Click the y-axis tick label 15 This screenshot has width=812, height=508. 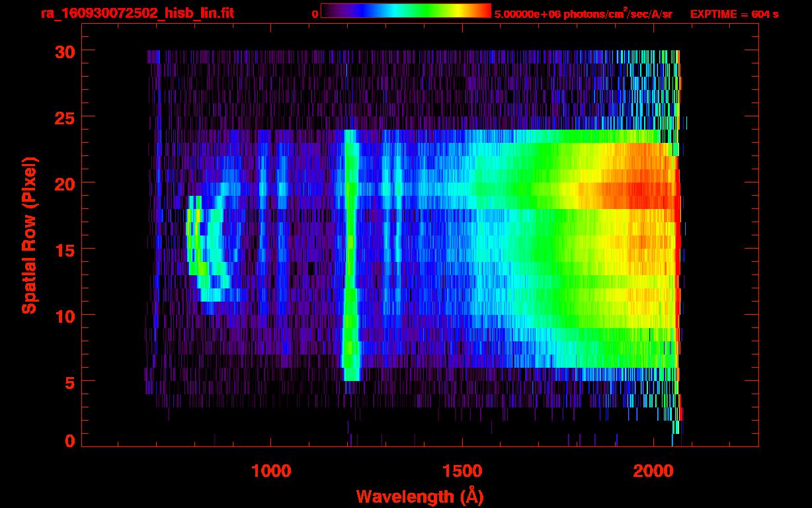click(65, 249)
